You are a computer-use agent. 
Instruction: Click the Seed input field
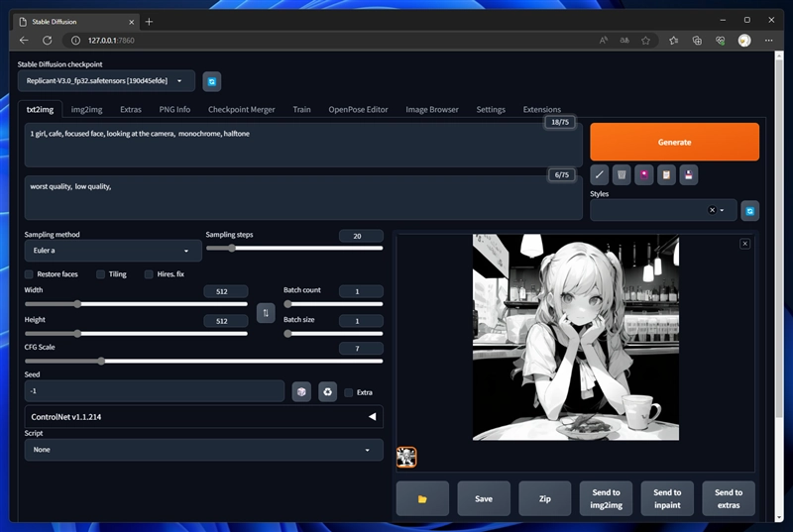155,391
